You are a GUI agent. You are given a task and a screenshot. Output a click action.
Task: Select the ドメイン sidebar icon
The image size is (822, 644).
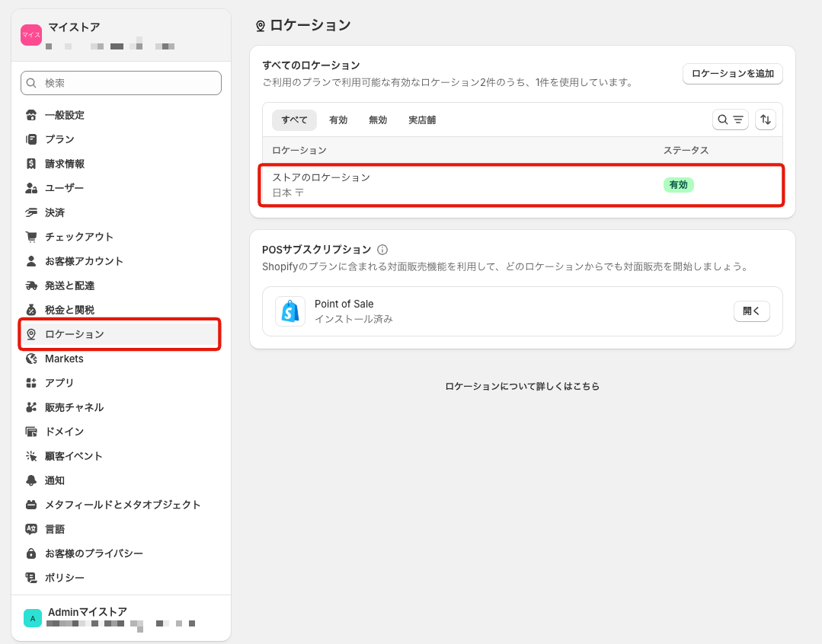point(30,431)
